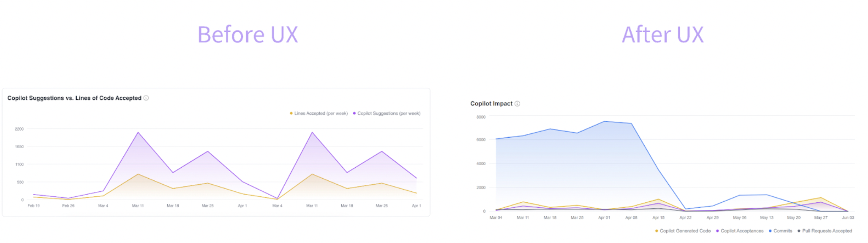The height and width of the screenshot is (243, 868).
Task: Toggle the Lines Accepted (per week) series label
Action: [x=321, y=113]
